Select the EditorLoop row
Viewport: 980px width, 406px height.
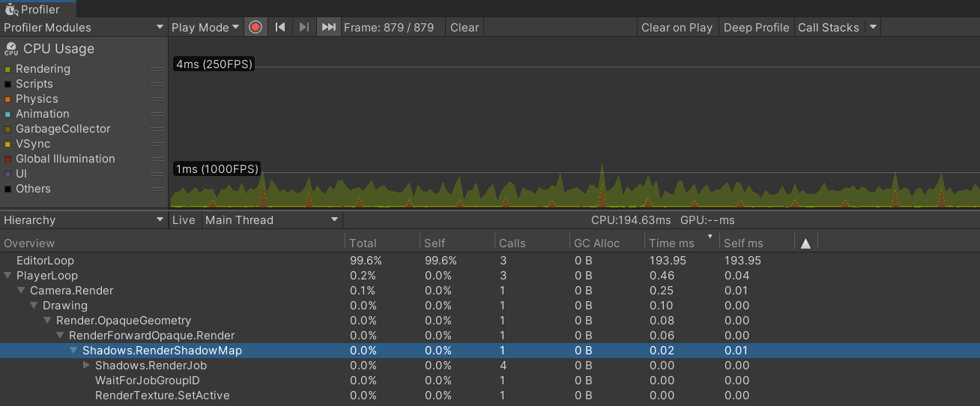[45, 261]
